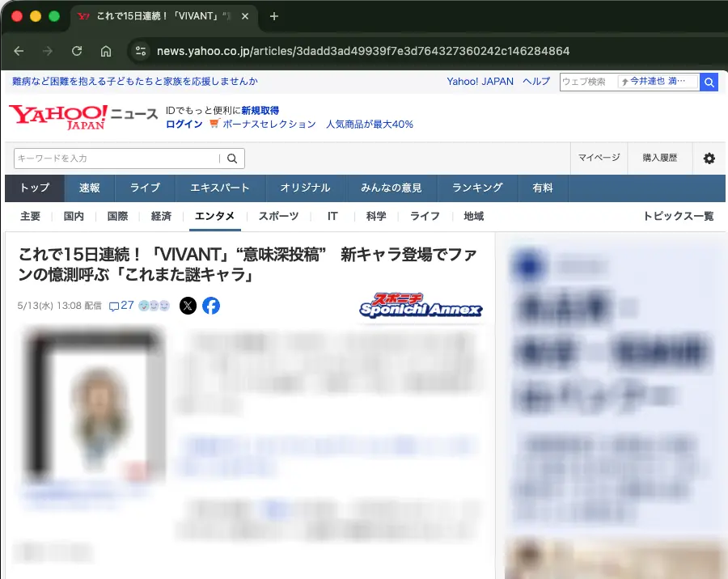Open the エンタメ category
Image resolution: width=728 pixels, height=579 pixels.
tap(214, 217)
